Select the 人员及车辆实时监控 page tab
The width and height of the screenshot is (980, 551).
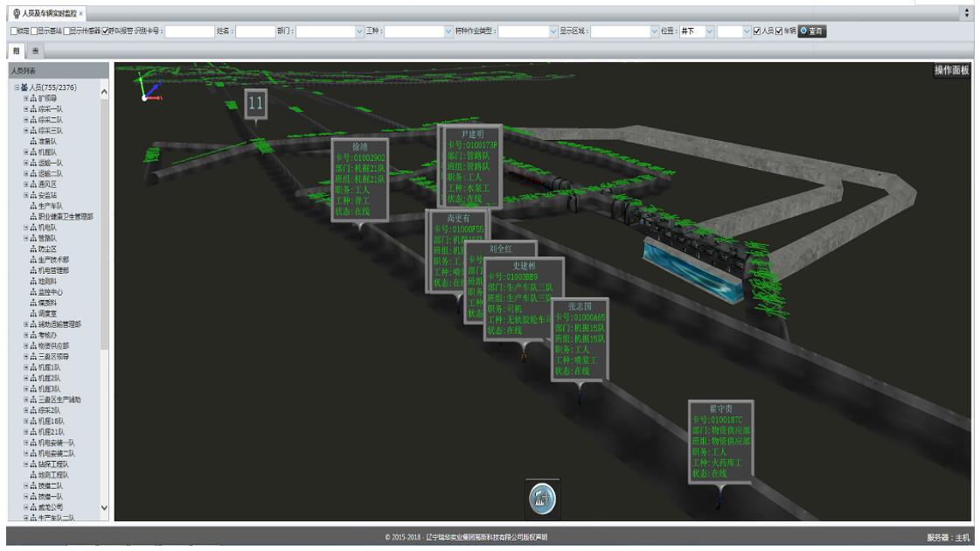point(47,14)
